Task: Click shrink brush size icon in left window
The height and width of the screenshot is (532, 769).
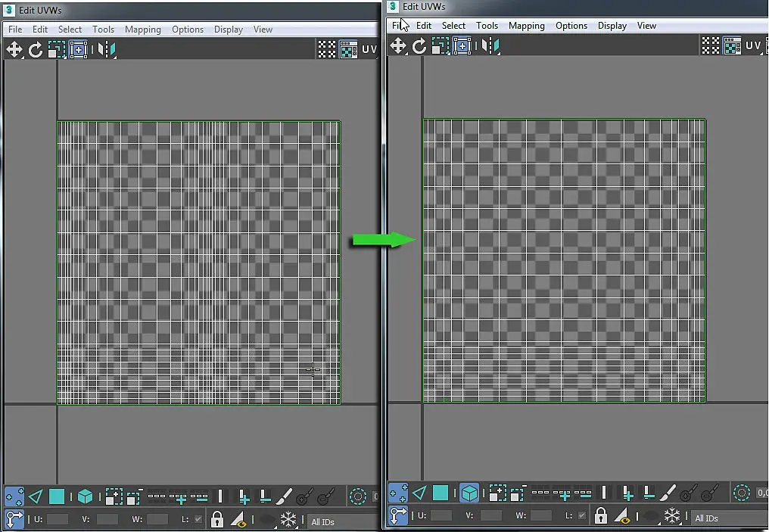Action: (325, 496)
